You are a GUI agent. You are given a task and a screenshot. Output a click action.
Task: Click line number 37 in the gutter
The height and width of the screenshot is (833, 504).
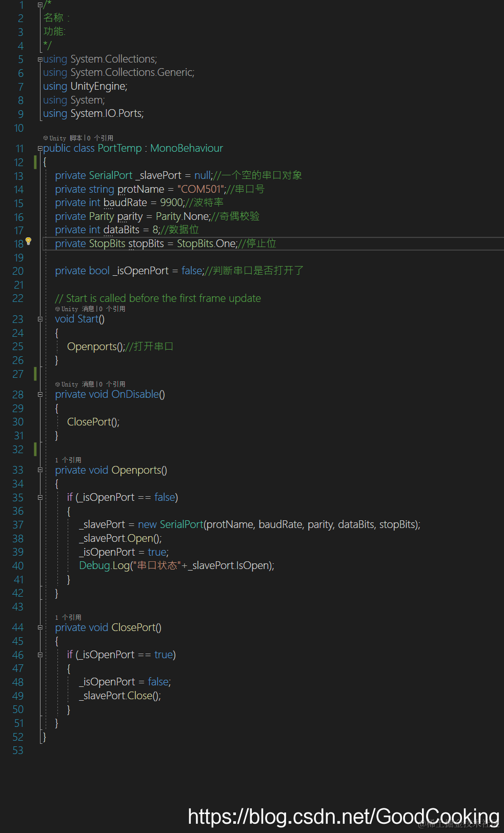click(18, 525)
